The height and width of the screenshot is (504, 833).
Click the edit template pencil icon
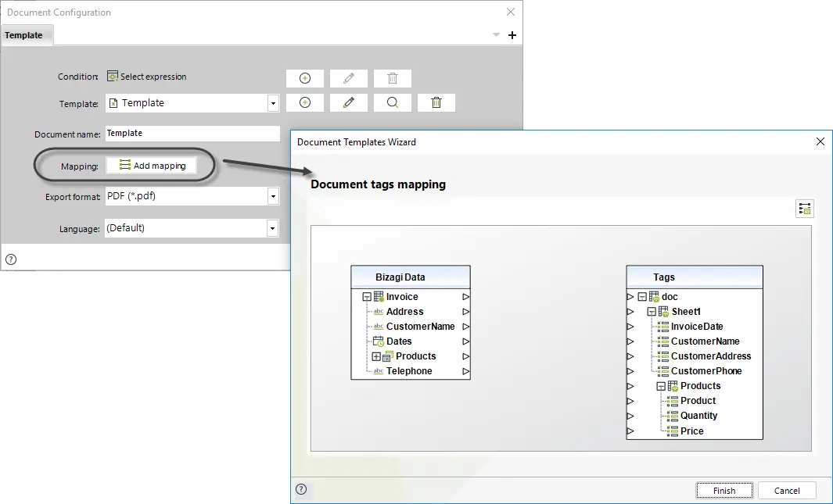pyautogui.click(x=349, y=102)
